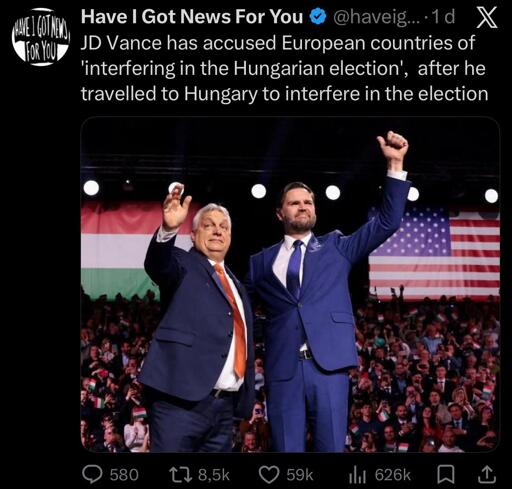This screenshot has width=512, height=489.
Task: Bookmark this post
Action: coord(445,475)
